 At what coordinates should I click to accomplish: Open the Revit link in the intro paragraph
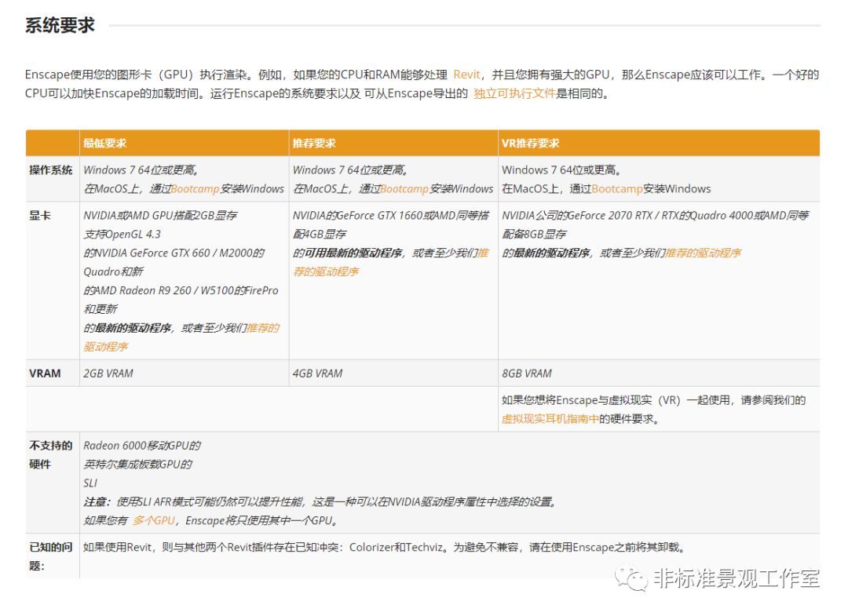tap(466, 75)
